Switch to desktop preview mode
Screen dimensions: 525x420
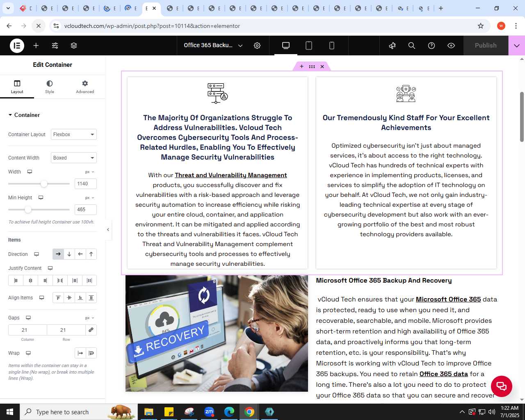286,46
